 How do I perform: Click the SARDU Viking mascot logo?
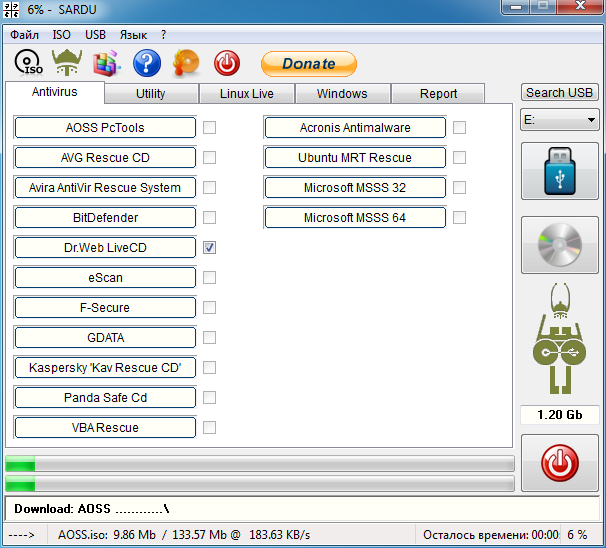(x=559, y=339)
